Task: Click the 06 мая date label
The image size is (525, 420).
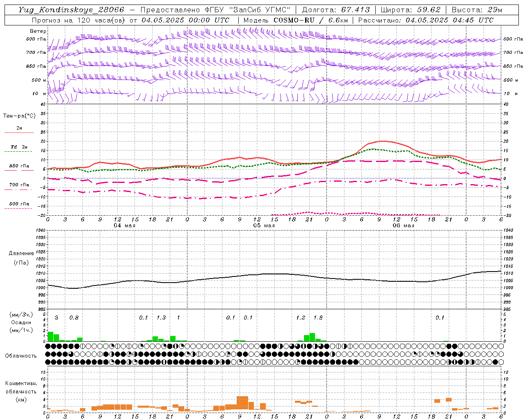Action: tap(403, 226)
